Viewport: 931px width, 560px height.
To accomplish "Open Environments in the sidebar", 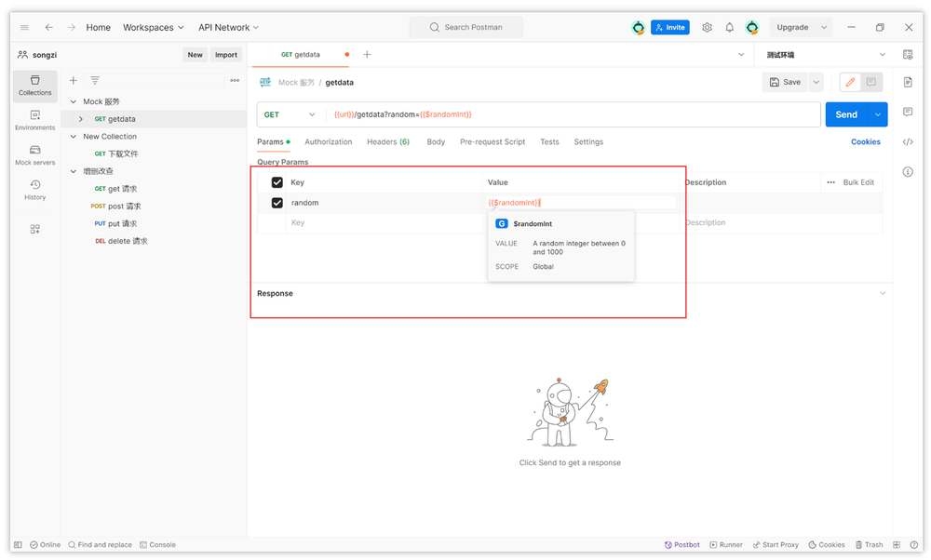I will [35, 120].
